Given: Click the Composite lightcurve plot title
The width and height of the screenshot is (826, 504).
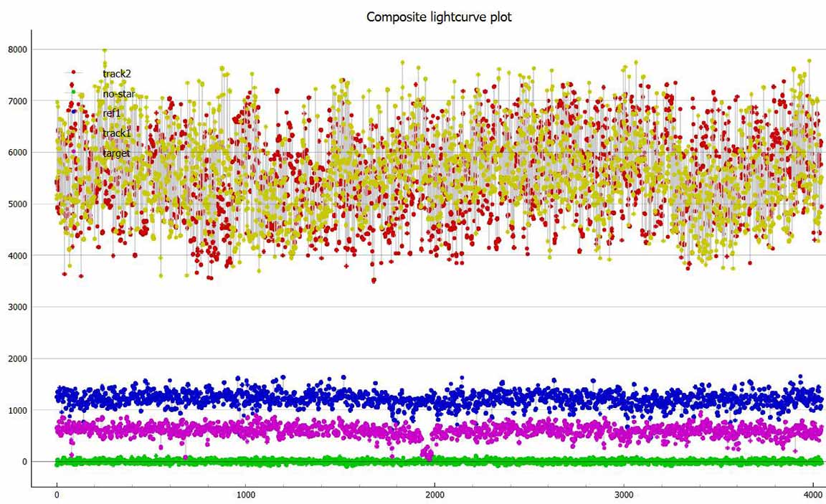Looking at the screenshot, I should 439,16.
